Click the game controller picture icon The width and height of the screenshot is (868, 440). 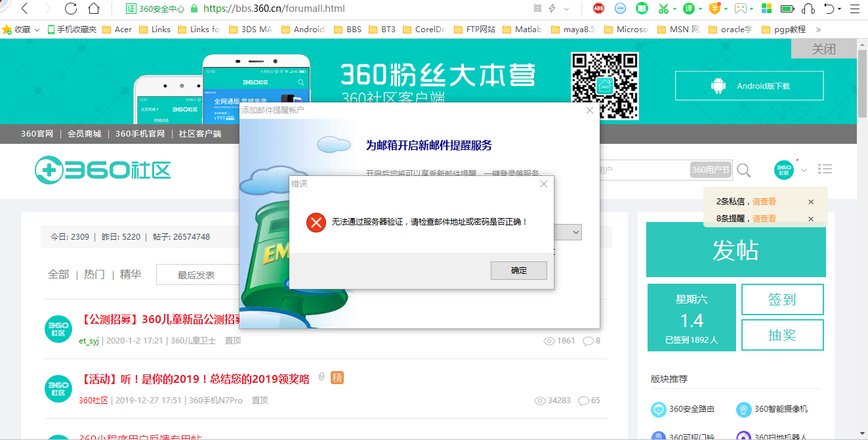click(x=740, y=9)
